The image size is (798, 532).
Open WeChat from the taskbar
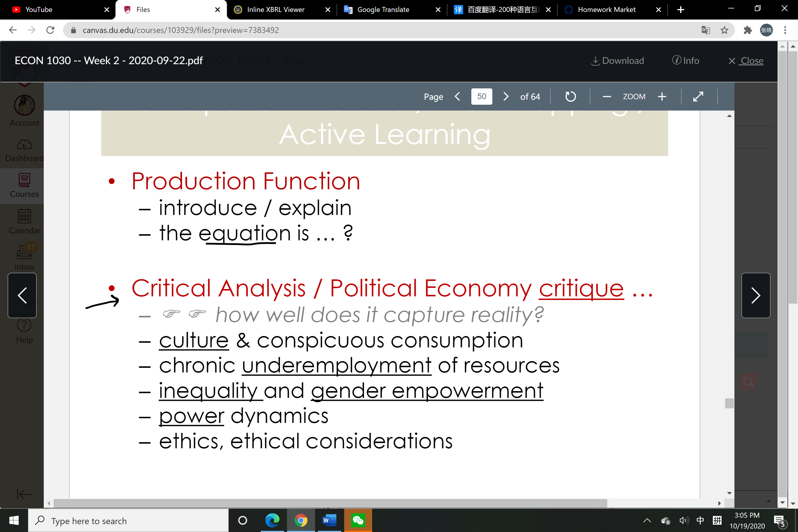pos(358,520)
